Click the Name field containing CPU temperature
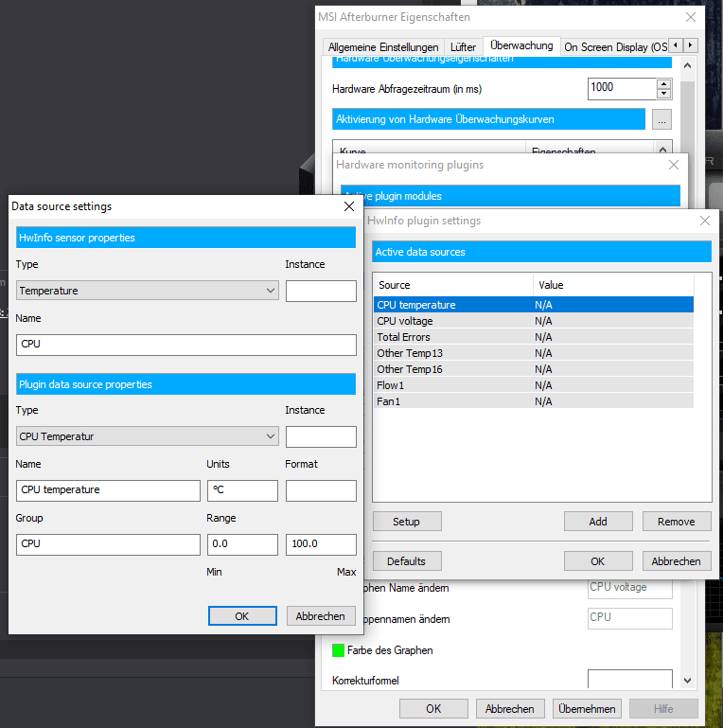 coord(108,490)
